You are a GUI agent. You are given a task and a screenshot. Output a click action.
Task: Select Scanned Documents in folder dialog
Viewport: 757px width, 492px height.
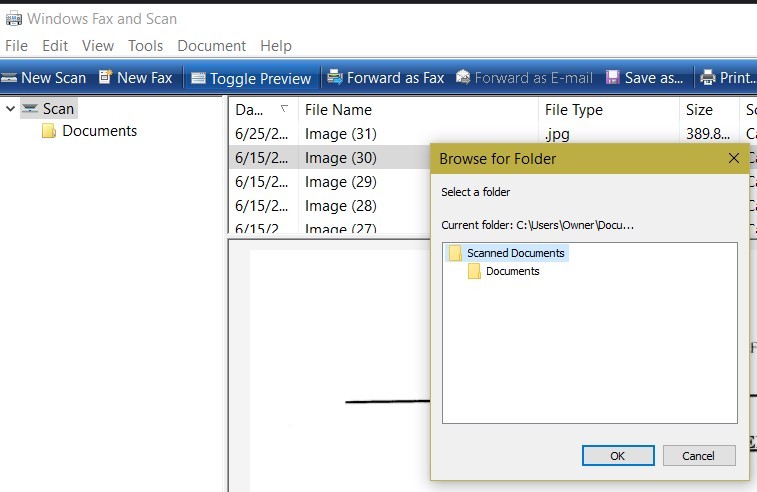[x=516, y=253]
